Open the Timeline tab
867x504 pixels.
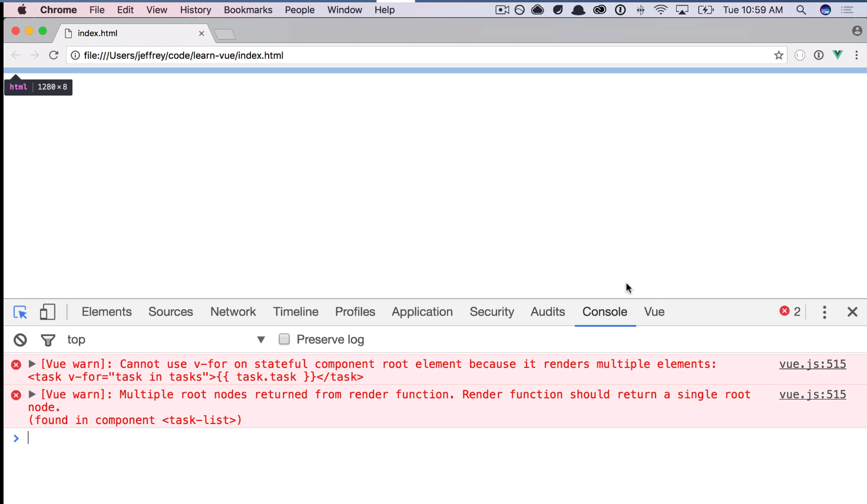(296, 312)
